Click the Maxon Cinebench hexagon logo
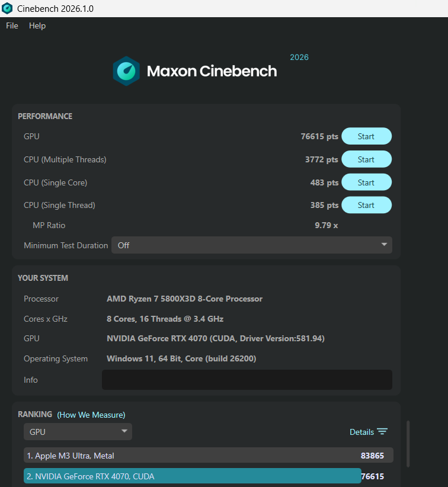448x487 pixels. tap(126, 71)
